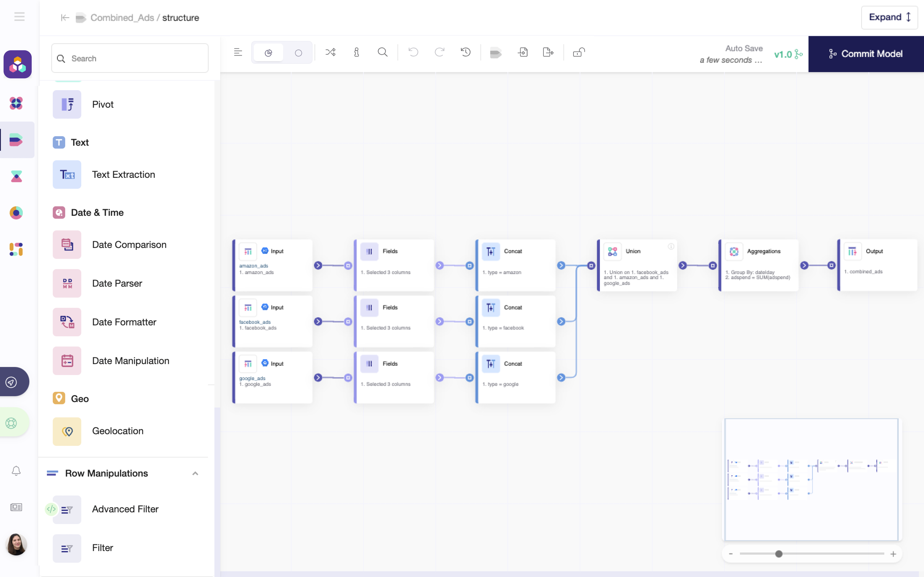Select the Concat node type = facebook
Image resolution: width=924 pixels, height=577 pixels.
pos(515,321)
